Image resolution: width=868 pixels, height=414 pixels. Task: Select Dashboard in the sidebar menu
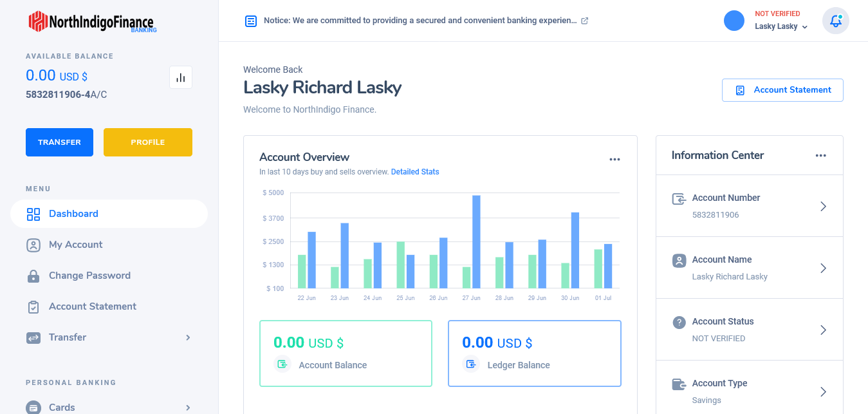pos(109,214)
